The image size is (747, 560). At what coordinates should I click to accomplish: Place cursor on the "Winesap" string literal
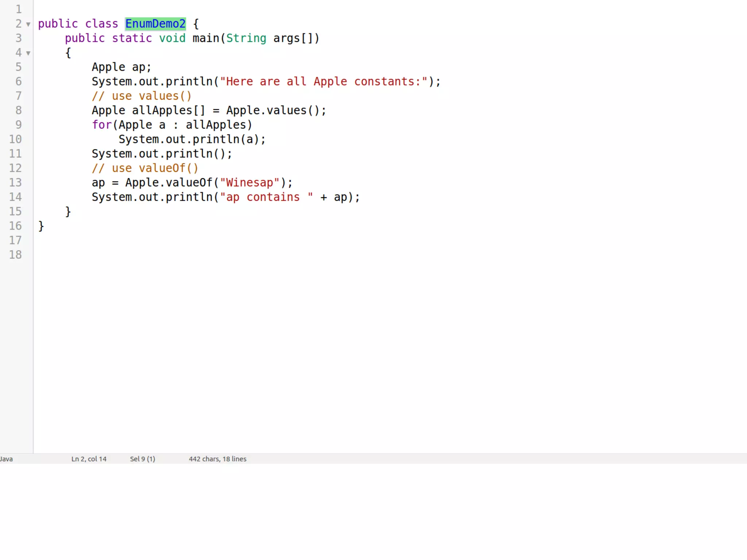(x=249, y=183)
